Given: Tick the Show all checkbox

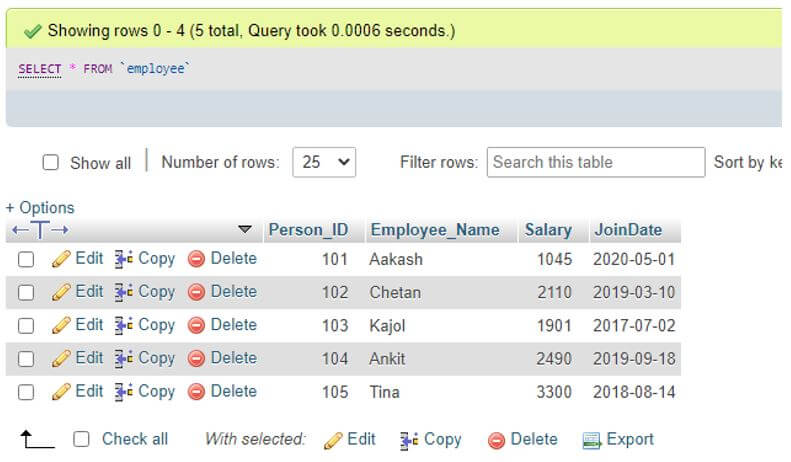Looking at the screenshot, I should pyautogui.click(x=50, y=162).
